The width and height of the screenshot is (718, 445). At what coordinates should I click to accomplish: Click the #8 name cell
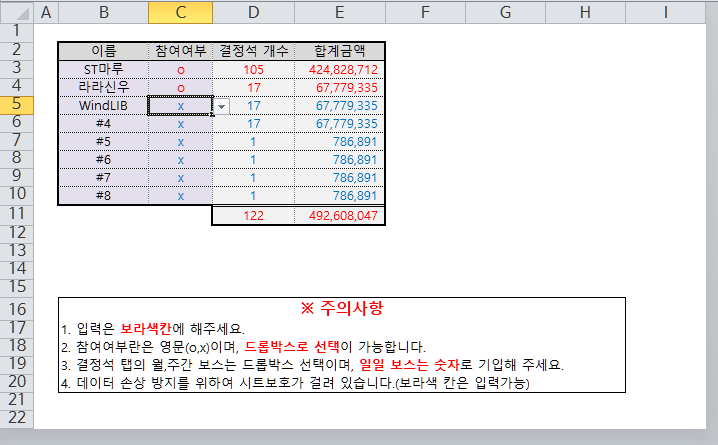point(103,196)
